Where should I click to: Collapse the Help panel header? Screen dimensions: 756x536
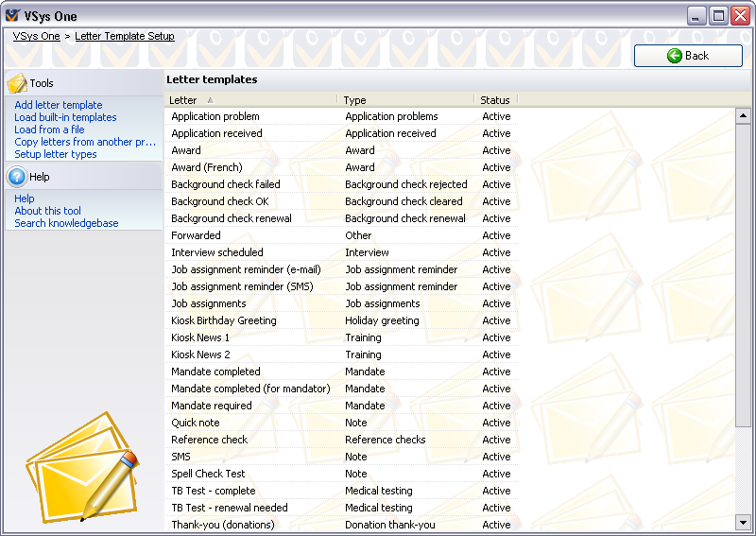[84, 177]
